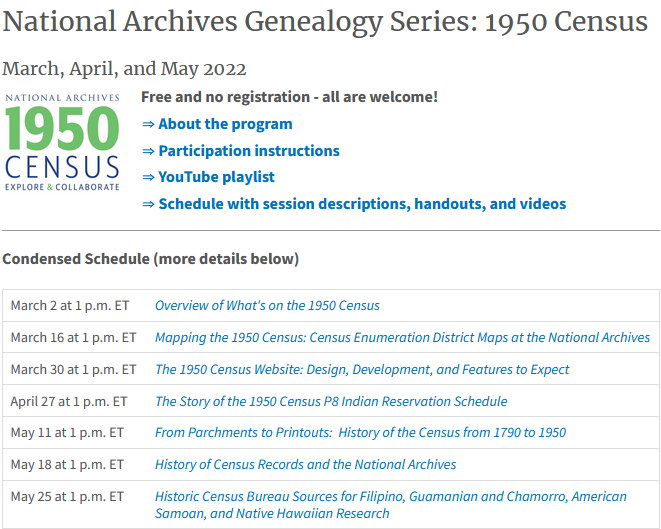Click the arrow before Schedule with session descriptions

click(x=148, y=204)
